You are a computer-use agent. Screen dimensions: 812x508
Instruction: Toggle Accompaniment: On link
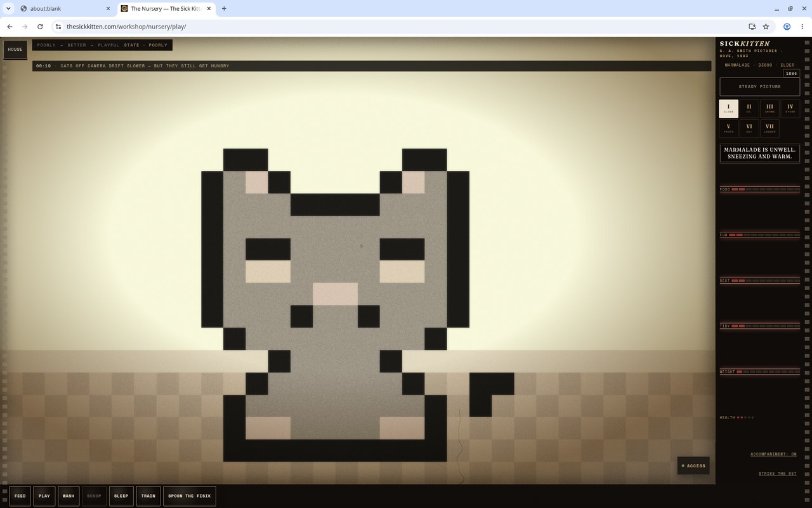[773, 454]
